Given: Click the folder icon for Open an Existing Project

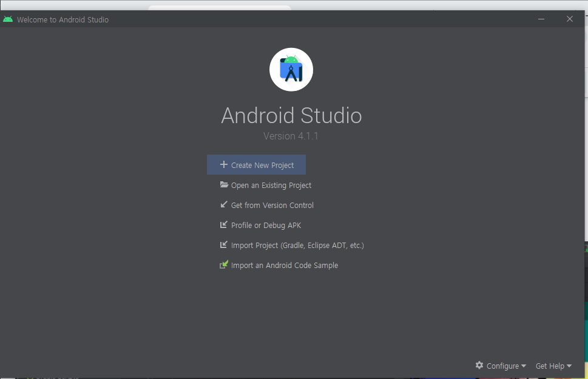Looking at the screenshot, I should click(224, 184).
